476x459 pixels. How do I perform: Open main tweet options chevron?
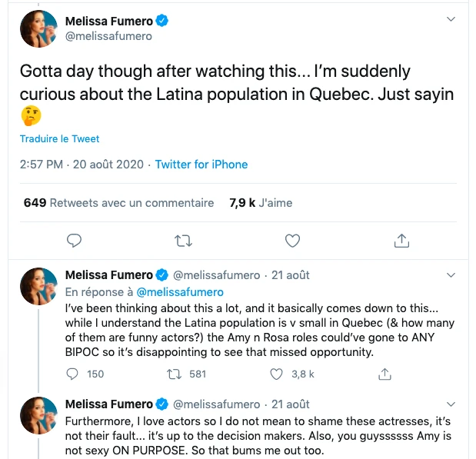pos(451,19)
